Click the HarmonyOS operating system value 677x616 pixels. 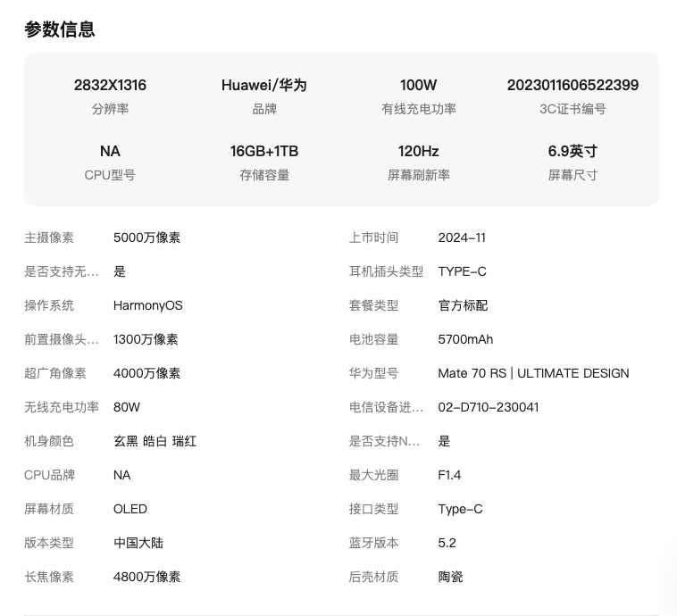point(147,305)
